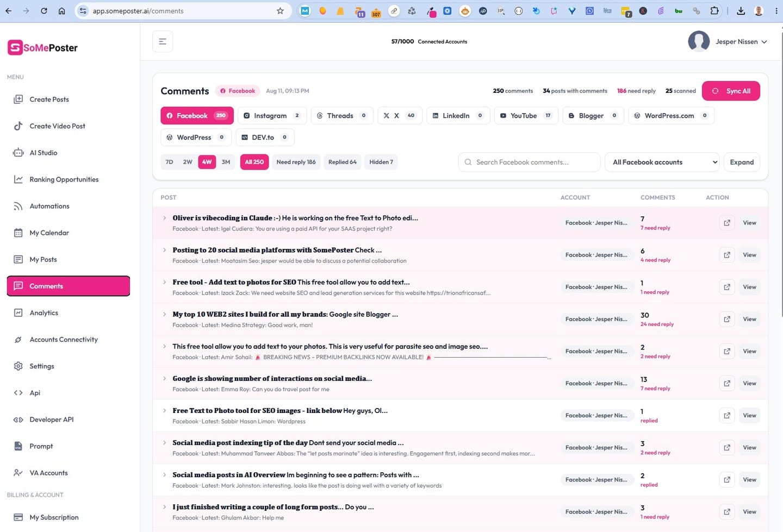
Task: View the Oliver is vibecoding post comments
Action: tap(749, 223)
